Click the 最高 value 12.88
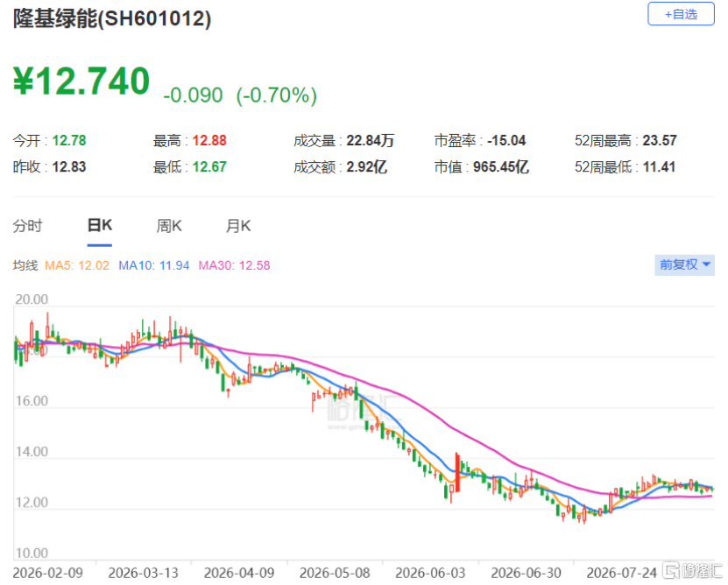Image resolution: width=728 pixels, height=585 pixels. pyautogui.click(x=209, y=140)
